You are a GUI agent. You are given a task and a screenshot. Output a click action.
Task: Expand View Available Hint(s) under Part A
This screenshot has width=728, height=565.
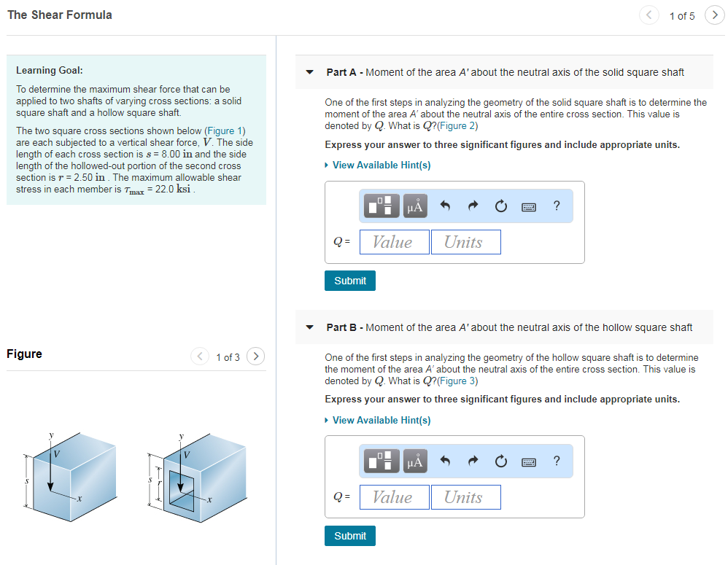(x=378, y=165)
